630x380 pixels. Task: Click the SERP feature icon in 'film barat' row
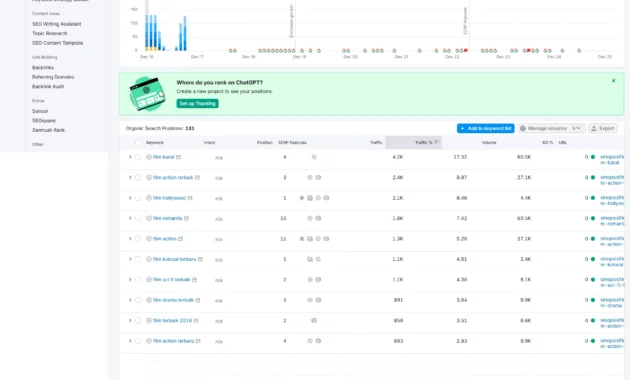point(314,157)
